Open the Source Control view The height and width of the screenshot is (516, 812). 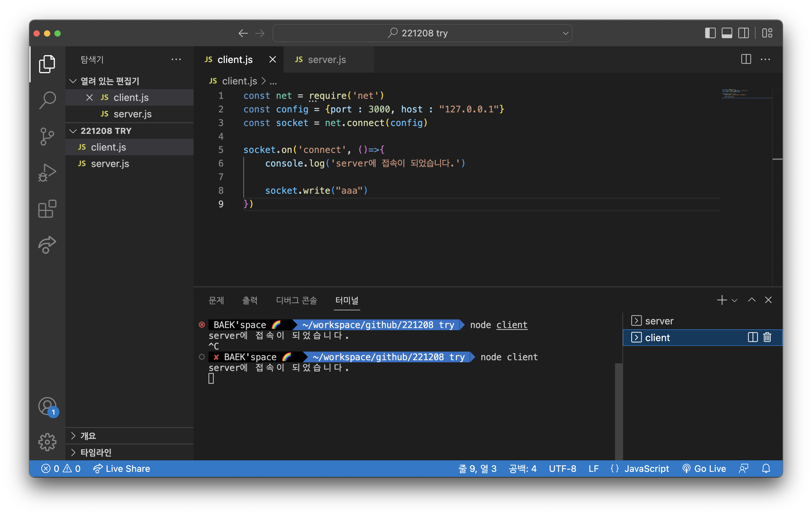(47, 136)
